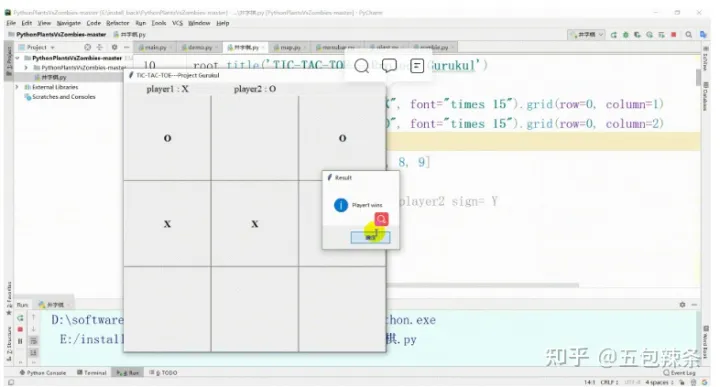This screenshot has width=720, height=387.
Task: Open the Terminal tool window
Action: (91, 373)
